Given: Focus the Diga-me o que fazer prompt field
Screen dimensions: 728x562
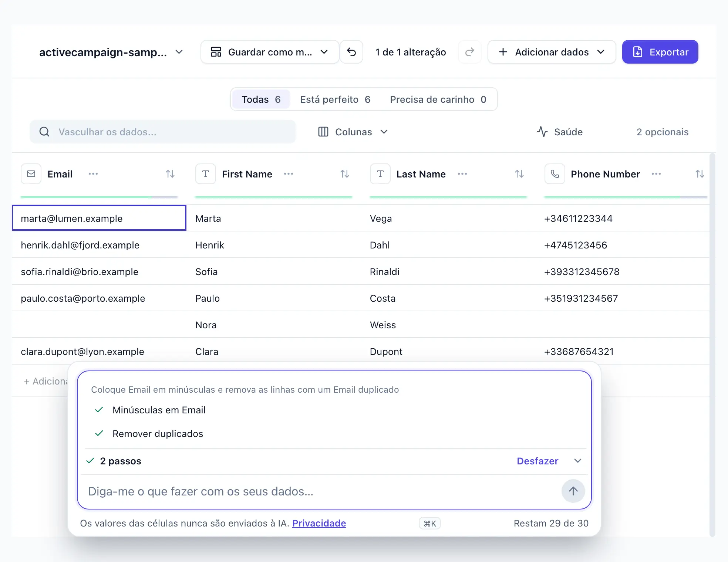Looking at the screenshot, I should coord(322,491).
